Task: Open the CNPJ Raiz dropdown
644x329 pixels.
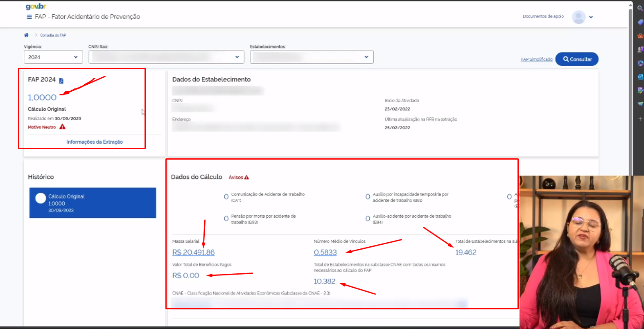Action: pyautogui.click(x=166, y=57)
